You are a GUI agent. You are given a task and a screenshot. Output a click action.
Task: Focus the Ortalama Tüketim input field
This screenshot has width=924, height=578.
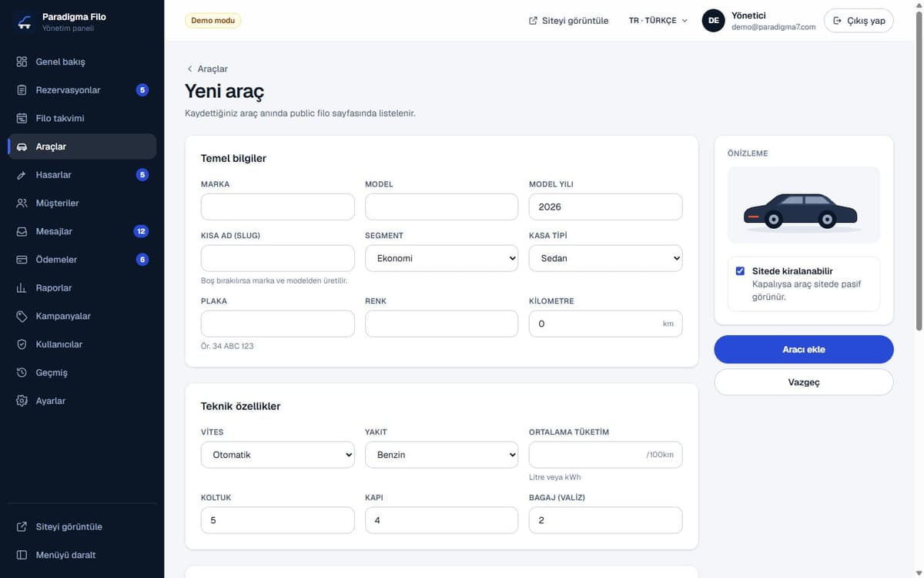[x=605, y=455]
